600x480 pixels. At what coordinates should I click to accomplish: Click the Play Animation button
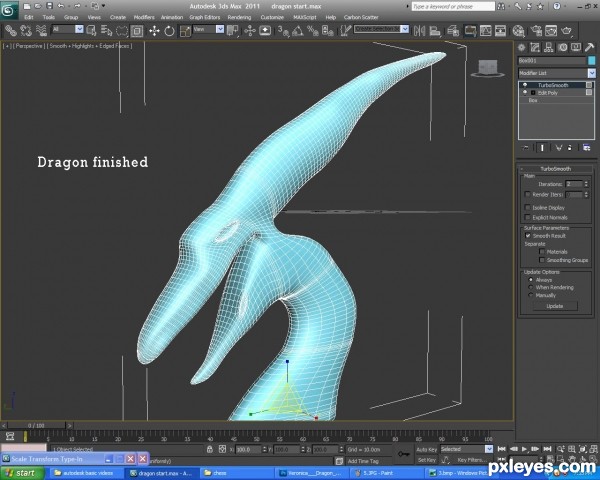(525, 449)
